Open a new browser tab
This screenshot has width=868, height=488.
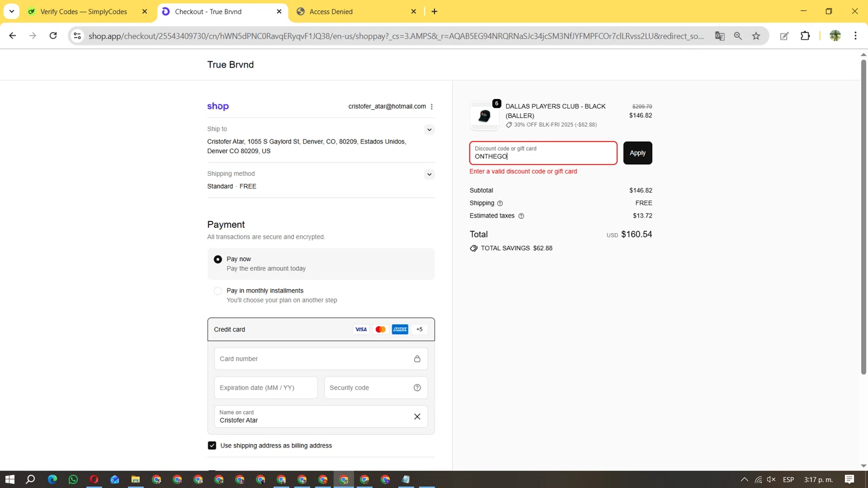(x=435, y=12)
